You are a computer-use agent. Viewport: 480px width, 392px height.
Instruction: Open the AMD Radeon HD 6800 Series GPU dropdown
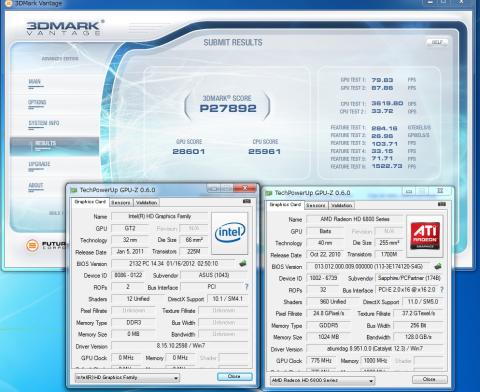(322, 380)
